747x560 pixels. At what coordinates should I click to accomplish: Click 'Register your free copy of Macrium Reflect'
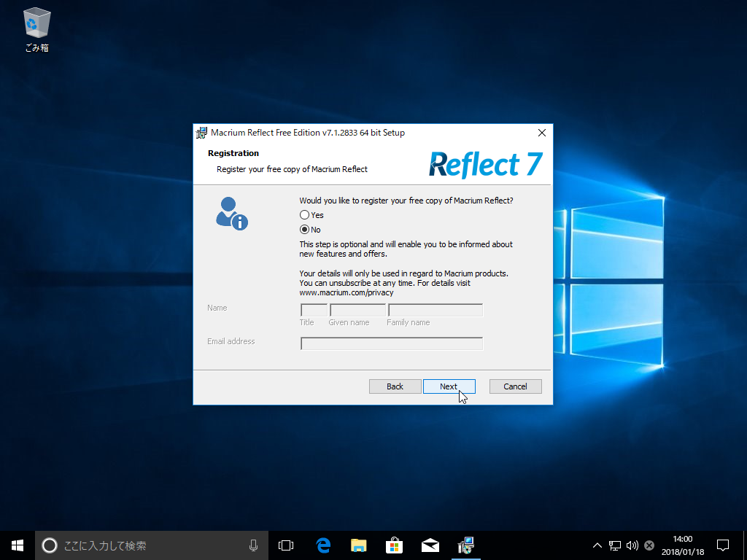click(x=292, y=169)
